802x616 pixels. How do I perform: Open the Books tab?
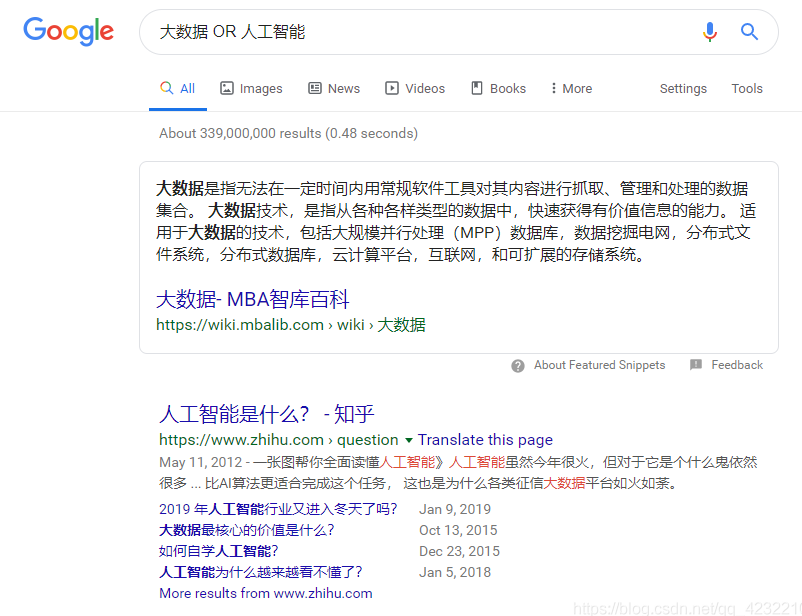coord(498,89)
